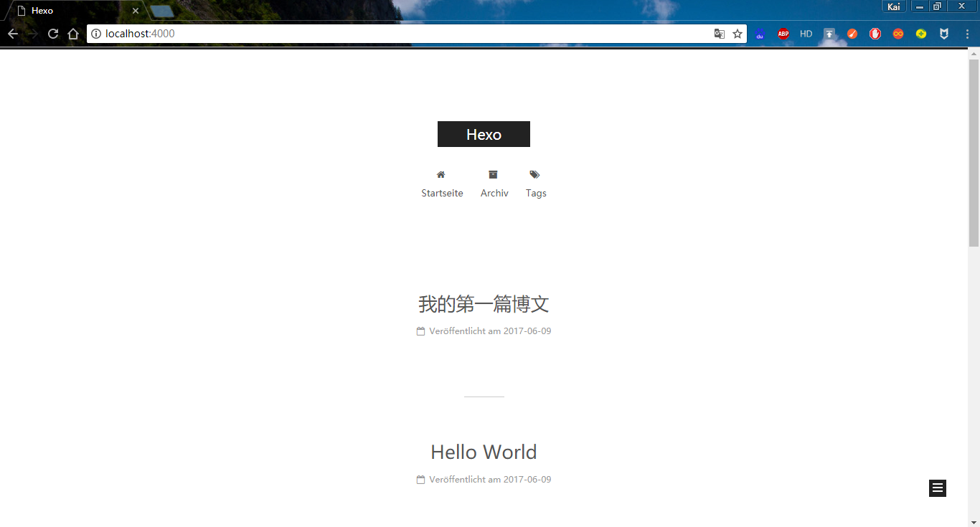Switch to the Hexo browser tab
The width and height of the screenshot is (980, 527).
tap(75, 11)
